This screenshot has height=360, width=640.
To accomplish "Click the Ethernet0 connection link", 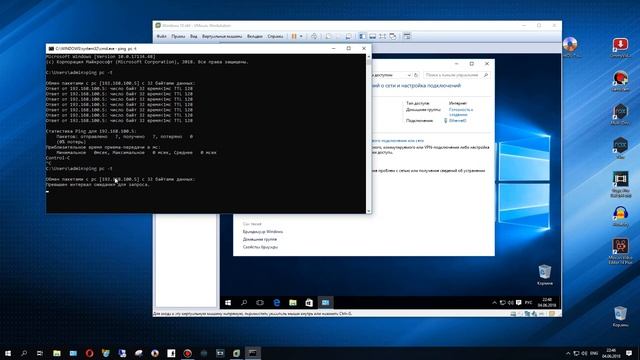I will [x=458, y=120].
